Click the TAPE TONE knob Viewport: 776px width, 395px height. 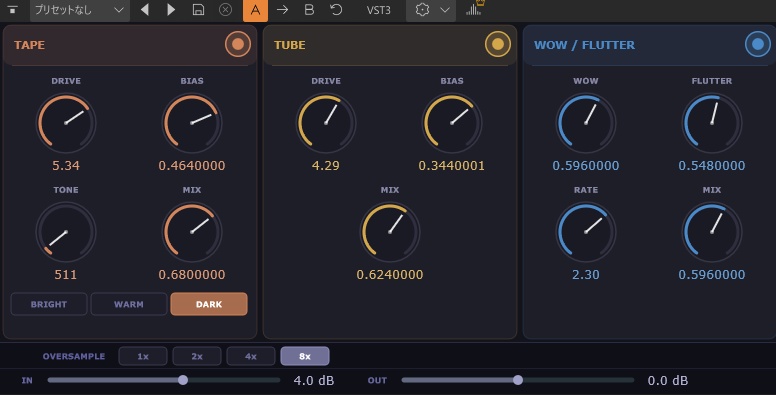point(66,232)
